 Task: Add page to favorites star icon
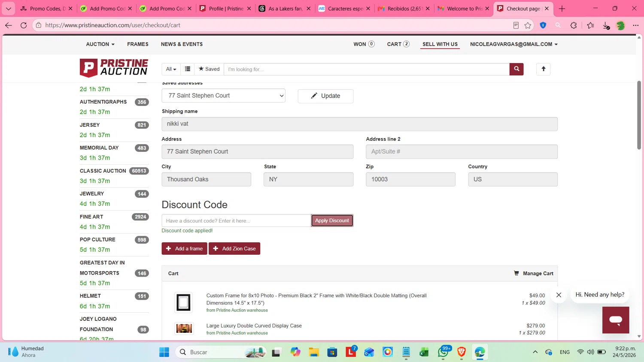click(x=528, y=25)
